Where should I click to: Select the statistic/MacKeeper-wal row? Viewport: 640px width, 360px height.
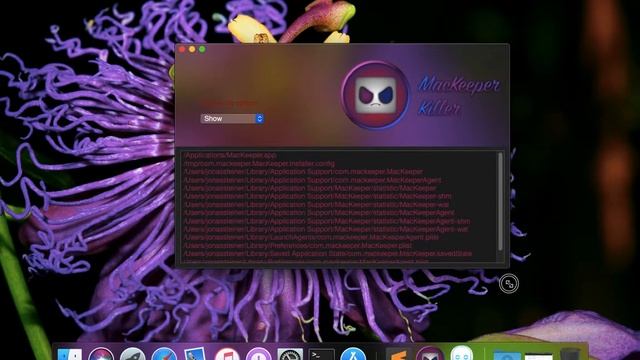pos(316,204)
